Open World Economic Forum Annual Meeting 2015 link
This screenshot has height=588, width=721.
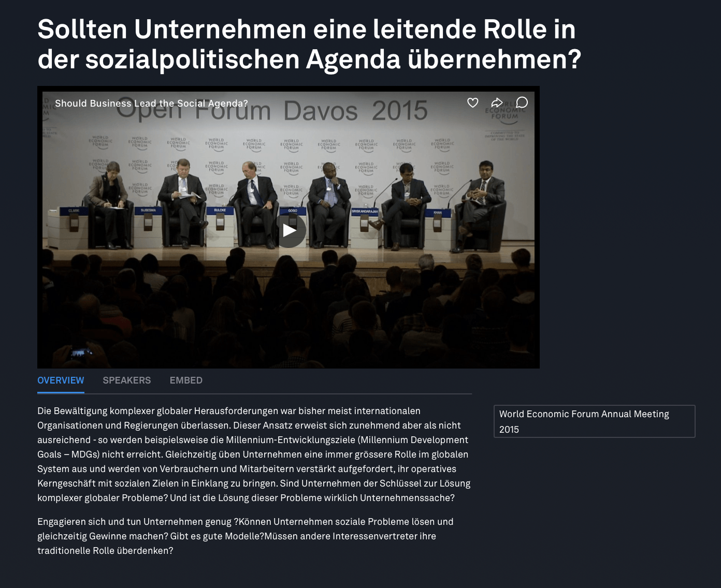tap(594, 421)
